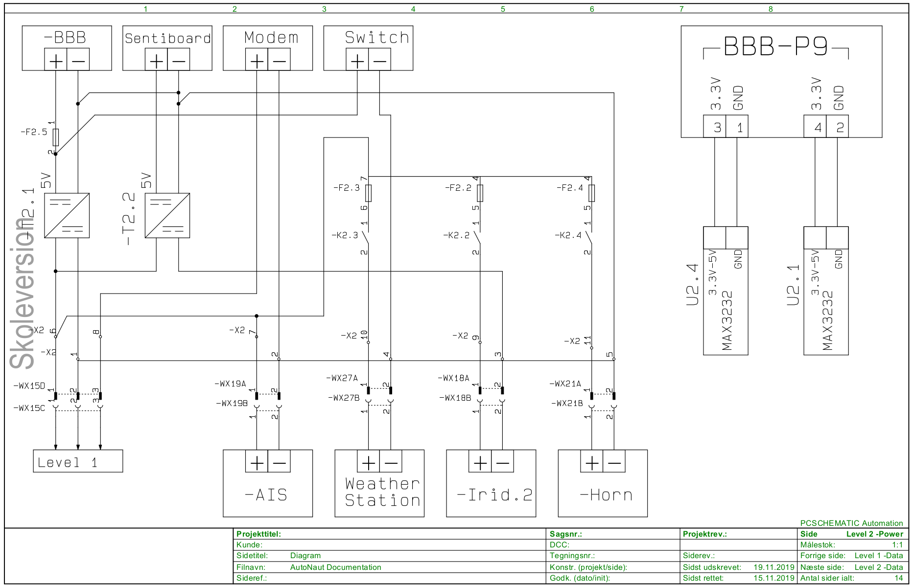Select the Filnavn AutoNaut Documentation field

tap(335, 567)
